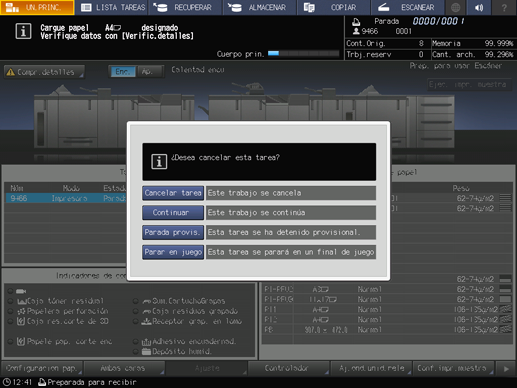Open the Controlador menu

[289, 368]
